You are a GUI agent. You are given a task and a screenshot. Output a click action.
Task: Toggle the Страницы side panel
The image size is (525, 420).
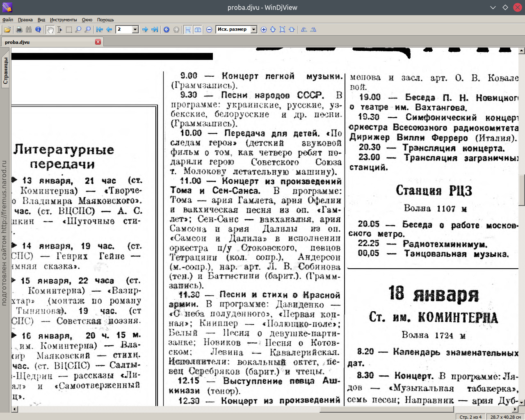pos(5,71)
